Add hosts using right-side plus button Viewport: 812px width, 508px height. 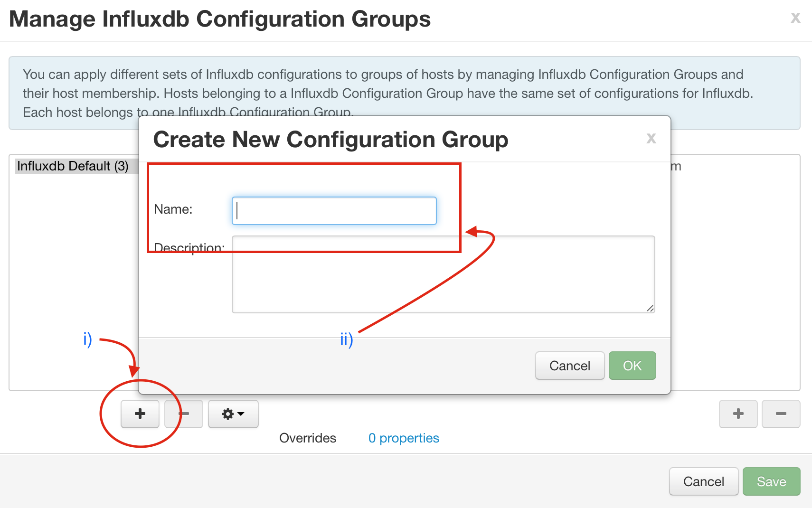[738, 414]
